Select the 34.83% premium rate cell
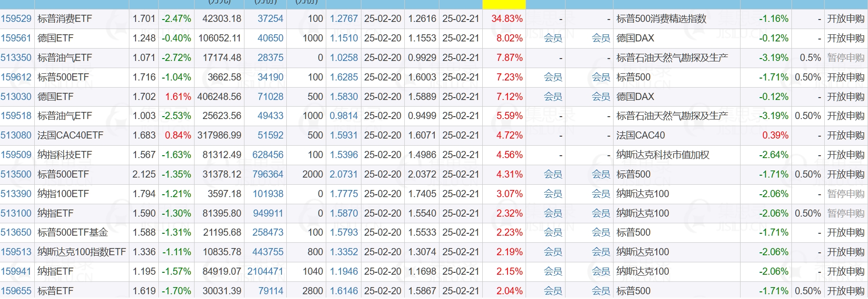 (507, 19)
